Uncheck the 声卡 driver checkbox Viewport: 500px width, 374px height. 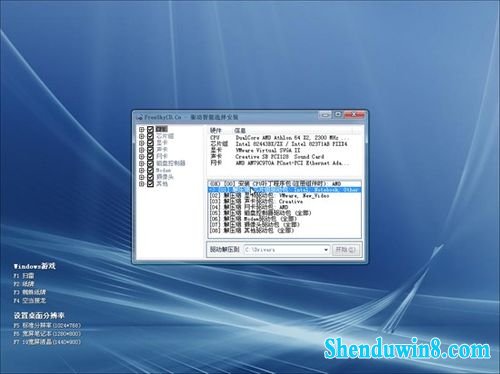click(150, 150)
